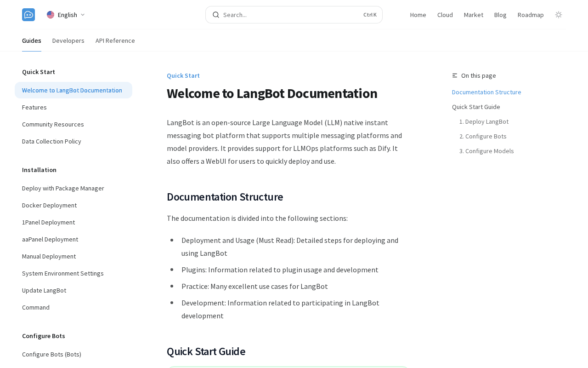Click the Quick Start breadcrumb above title
This screenshot has width=588, height=368.
(183, 75)
